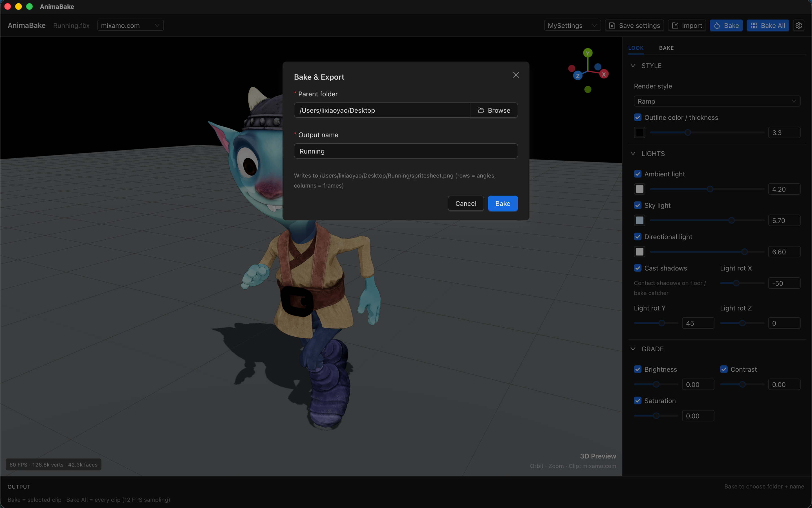
Task: Open the Render style Ramp dropdown
Action: coord(717,101)
